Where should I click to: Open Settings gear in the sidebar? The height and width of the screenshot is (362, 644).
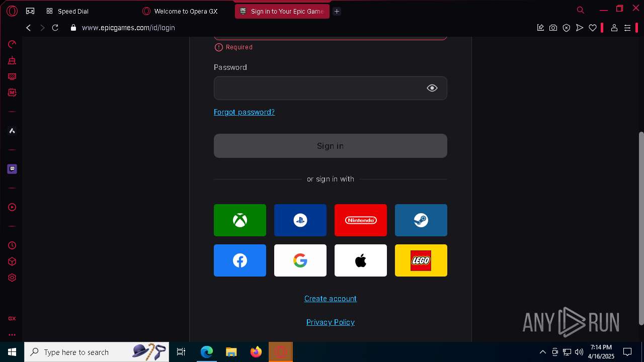coord(12,278)
